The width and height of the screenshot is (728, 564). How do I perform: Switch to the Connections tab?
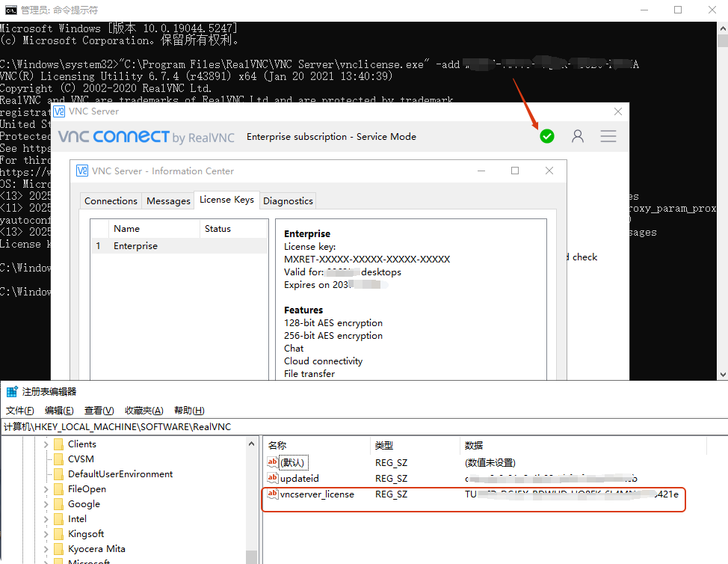click(x=111, y=200)
